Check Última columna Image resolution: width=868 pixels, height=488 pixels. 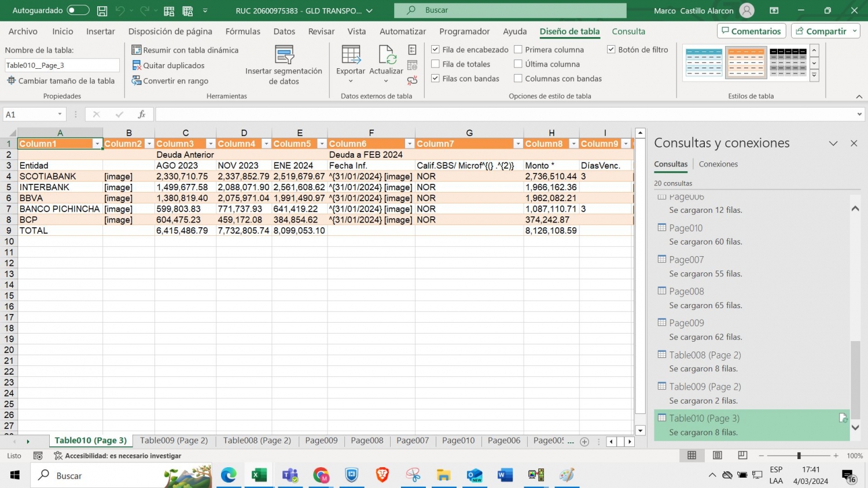[518, 64]
